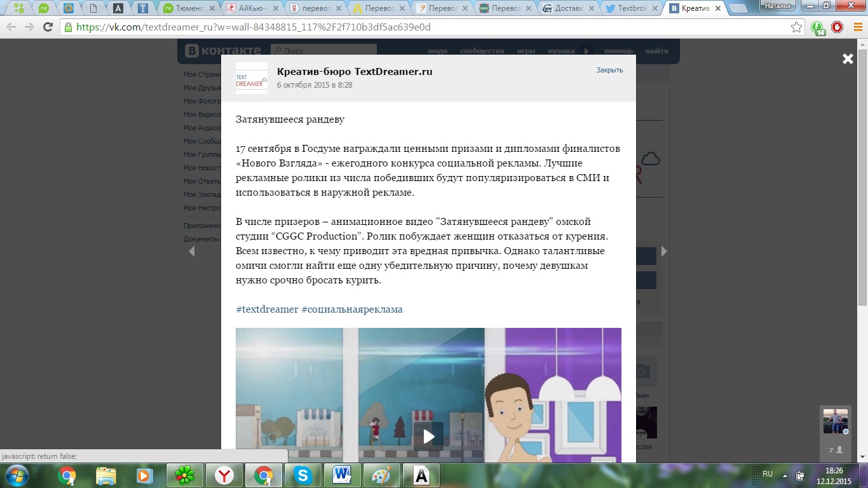Open Мои Видеозаписи in the left sidebar

point(202,114)
